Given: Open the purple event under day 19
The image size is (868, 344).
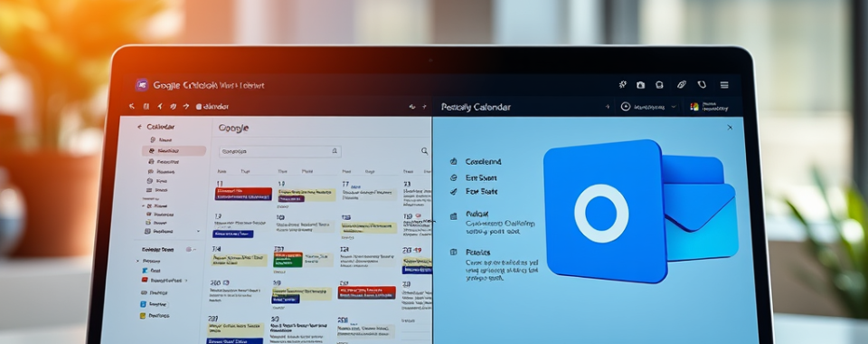Looking at the screenshot, I should click(291, 198).
